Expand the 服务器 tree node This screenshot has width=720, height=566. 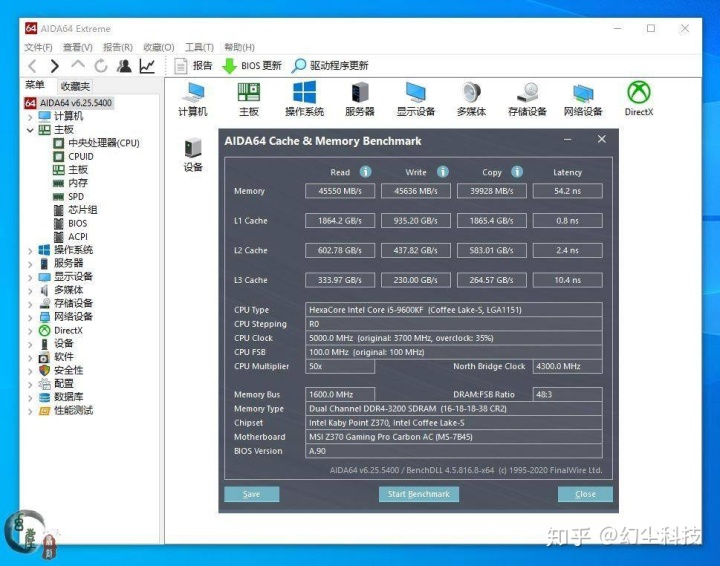pyautogui.click(x=30, y=264)
